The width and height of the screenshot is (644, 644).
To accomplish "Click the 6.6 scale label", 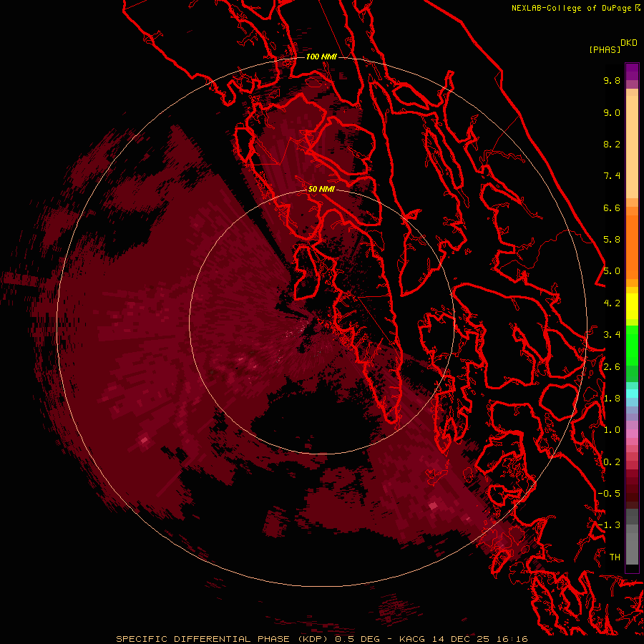I will click(x=612, y=208).
